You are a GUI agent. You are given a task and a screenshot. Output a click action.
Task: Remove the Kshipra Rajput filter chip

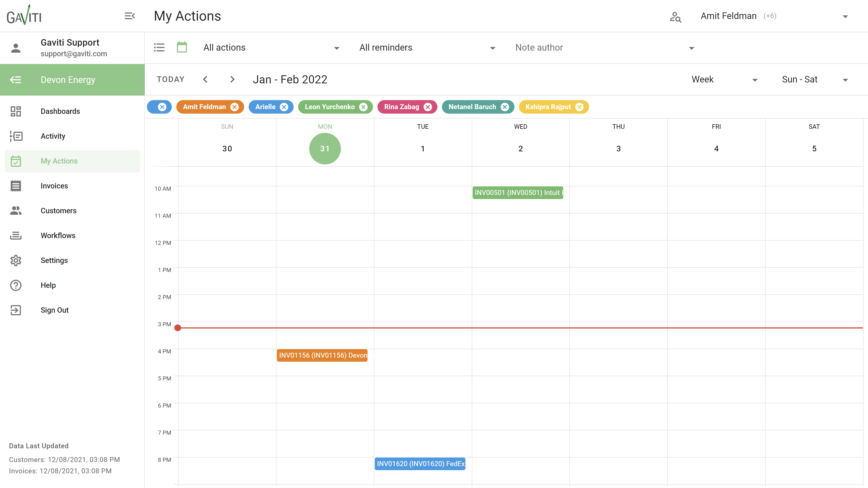[x=579, y=107]
